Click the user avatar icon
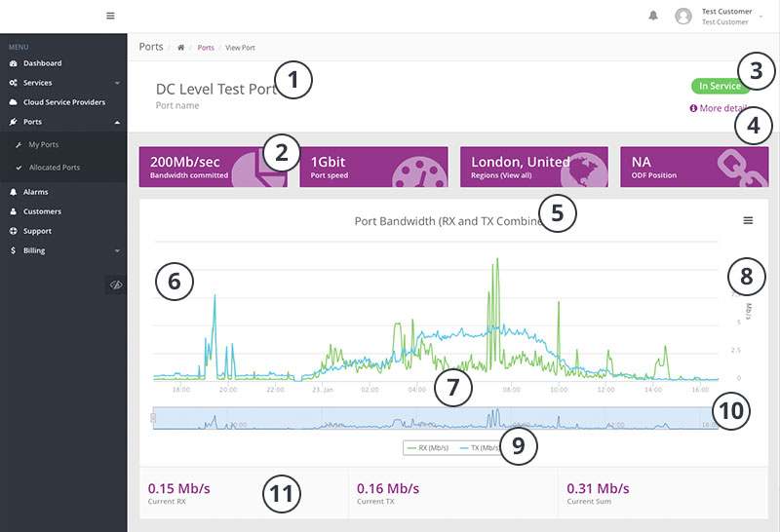The image size is (780, 532). pos(683,16)
